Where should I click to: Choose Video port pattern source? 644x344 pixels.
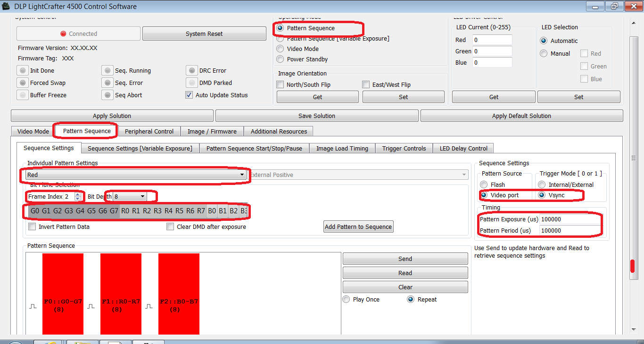coord(484,195)
